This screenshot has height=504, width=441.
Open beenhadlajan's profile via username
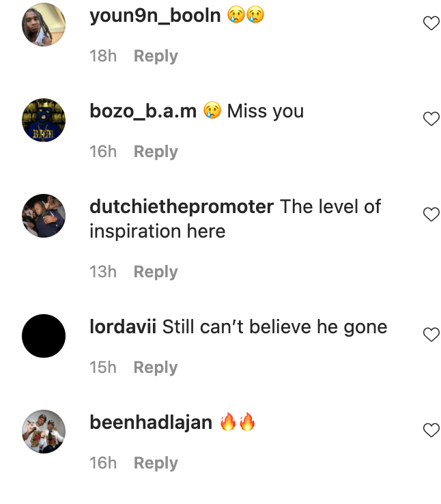[x=151, y=422]
